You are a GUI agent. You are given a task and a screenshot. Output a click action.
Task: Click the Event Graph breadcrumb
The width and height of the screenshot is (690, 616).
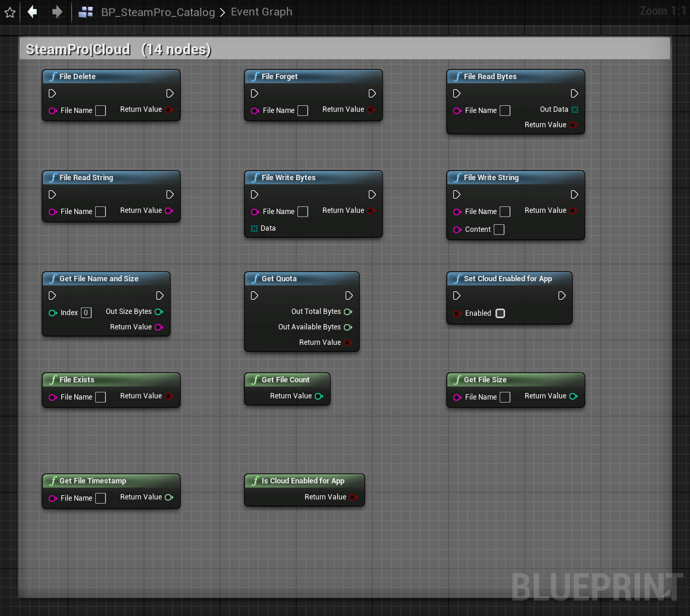point(261,12)
